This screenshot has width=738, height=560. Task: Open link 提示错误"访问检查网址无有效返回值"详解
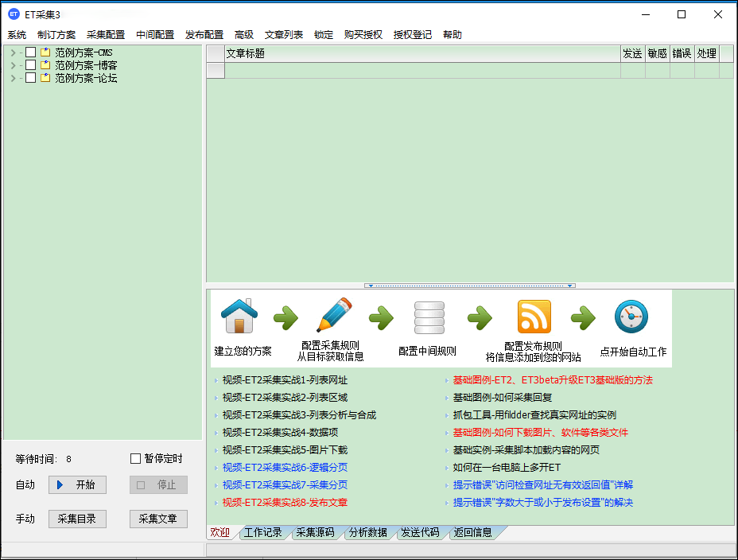coord(542,484)
